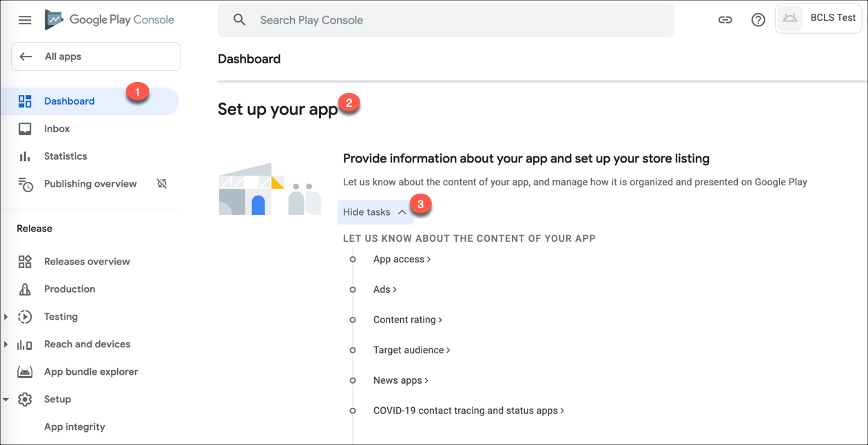Click the Search Play Console field

pos(446,20)
